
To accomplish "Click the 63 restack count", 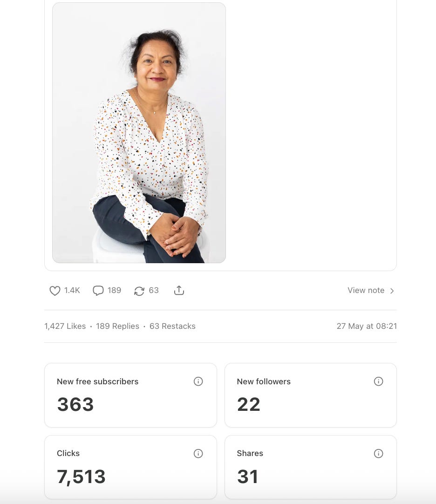I will click(x=154, y=290).
